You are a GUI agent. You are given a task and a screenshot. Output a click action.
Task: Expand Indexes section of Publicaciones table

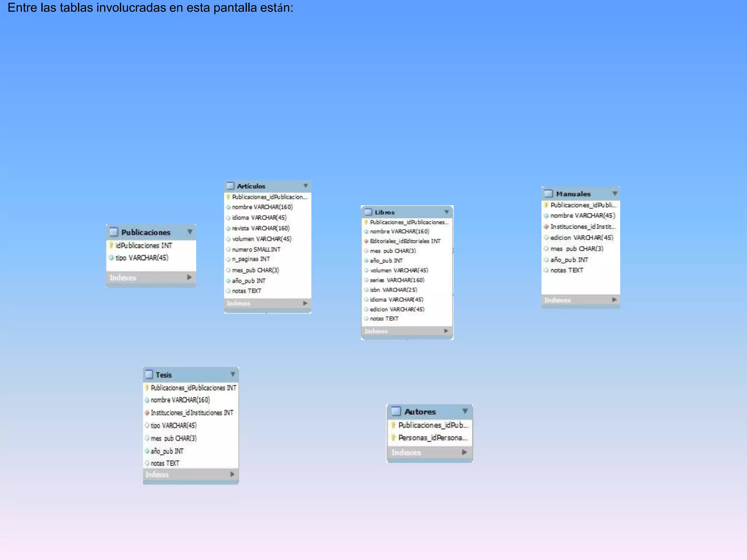coord(189,277)
